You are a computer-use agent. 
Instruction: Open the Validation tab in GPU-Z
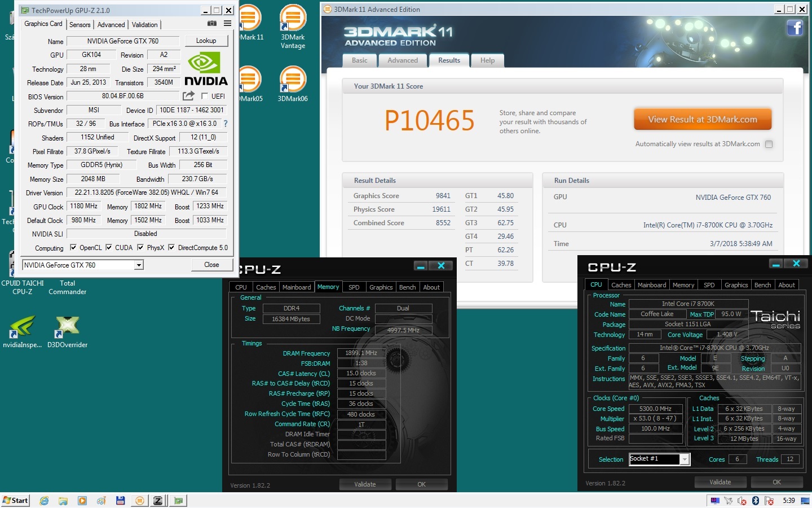point(145,25)
